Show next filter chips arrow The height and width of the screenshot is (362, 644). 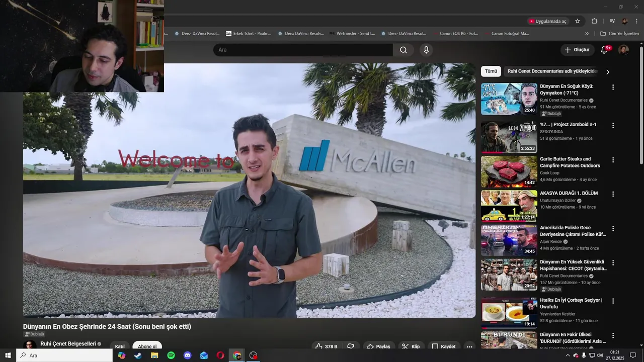pos(608,71)
